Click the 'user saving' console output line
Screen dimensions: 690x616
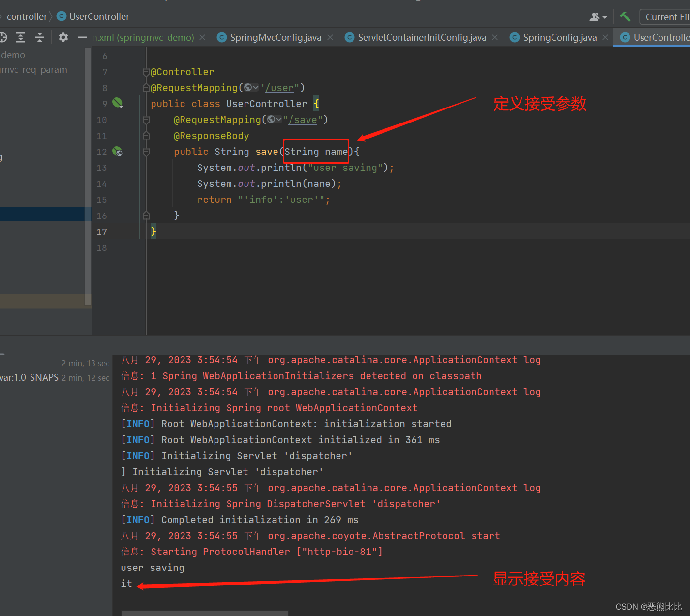(153, 568)
